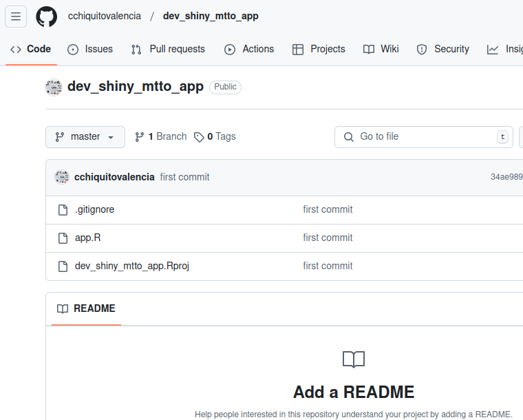523x420 pixels.
Task: Click the .gitignore file icon
Action: click(x=63, y=210)
